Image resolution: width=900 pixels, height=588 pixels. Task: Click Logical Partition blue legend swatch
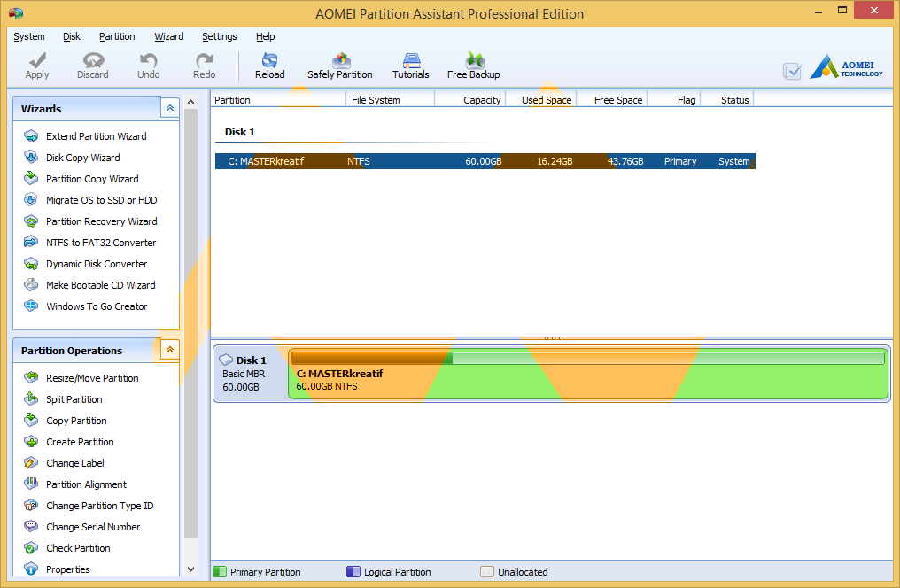click(x=353, y=572)
